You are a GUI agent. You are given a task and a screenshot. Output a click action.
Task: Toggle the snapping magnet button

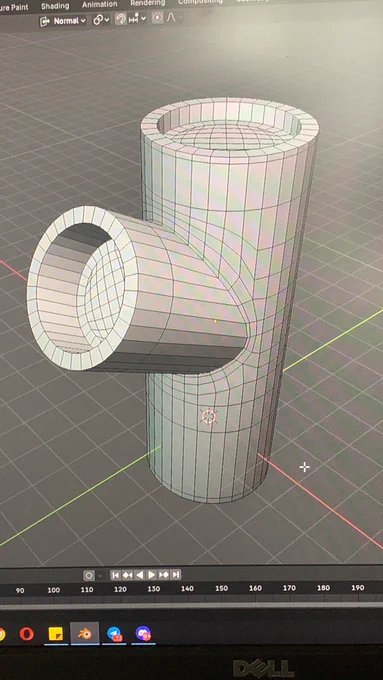121,19
